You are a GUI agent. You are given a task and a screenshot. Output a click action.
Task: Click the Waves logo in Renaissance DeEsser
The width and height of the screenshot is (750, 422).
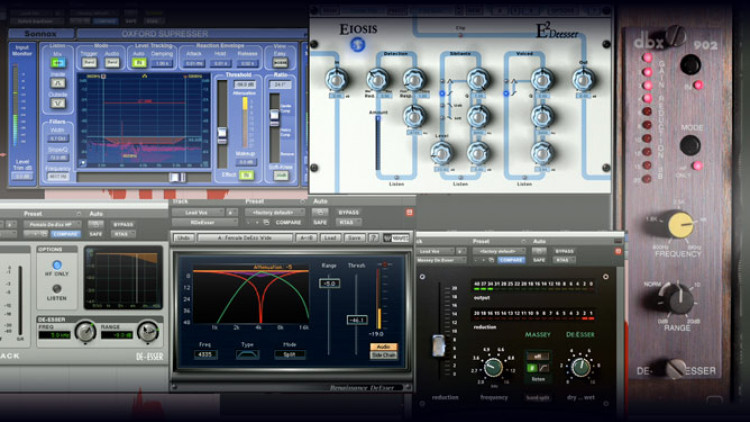(397, 238)
